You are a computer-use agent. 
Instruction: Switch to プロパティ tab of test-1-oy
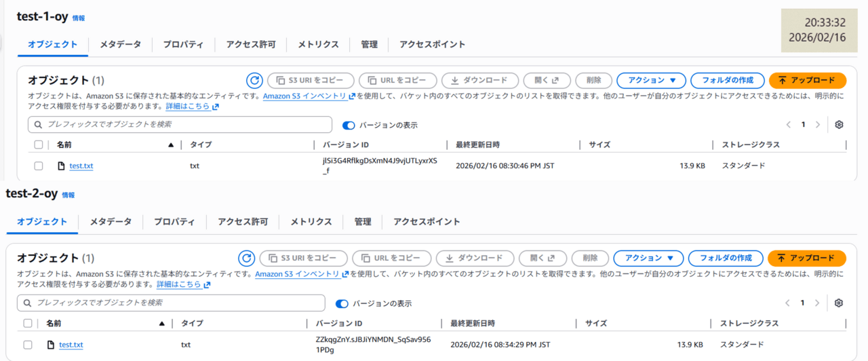click(x=183, y=45)
